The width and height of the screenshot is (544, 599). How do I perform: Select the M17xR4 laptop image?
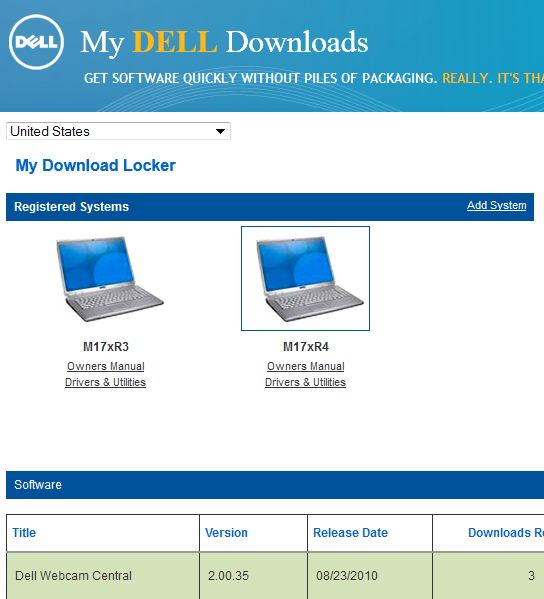pyautogui.click(x=305, y=278)
